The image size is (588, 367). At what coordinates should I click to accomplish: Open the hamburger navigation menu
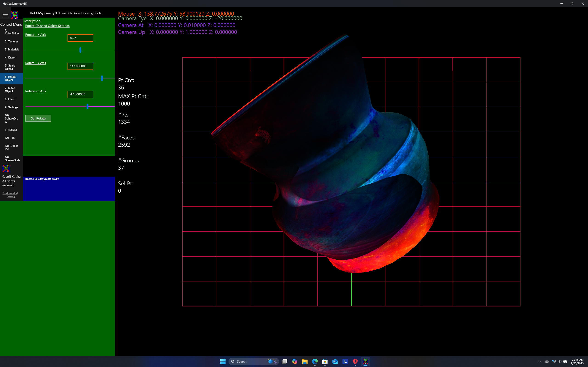pos(5,15)
